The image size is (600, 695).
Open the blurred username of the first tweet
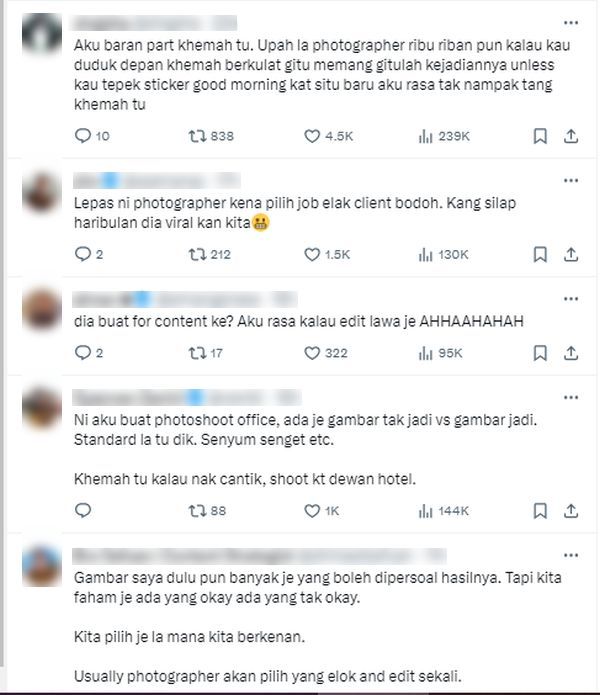155,23
